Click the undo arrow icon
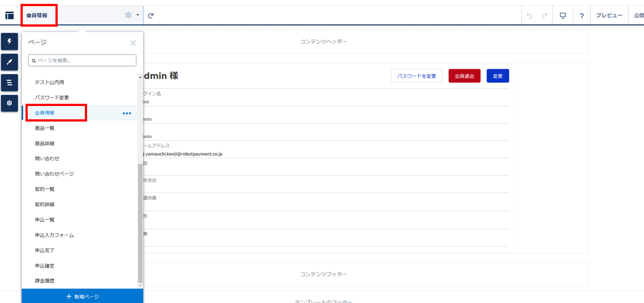The height and width of the screenshot is (303, 644). click(x=529, y=16)
